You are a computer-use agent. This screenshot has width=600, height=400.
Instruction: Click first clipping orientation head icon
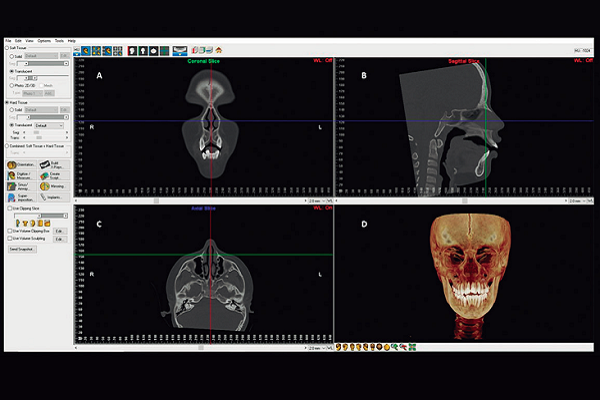(x=18, y=223)
